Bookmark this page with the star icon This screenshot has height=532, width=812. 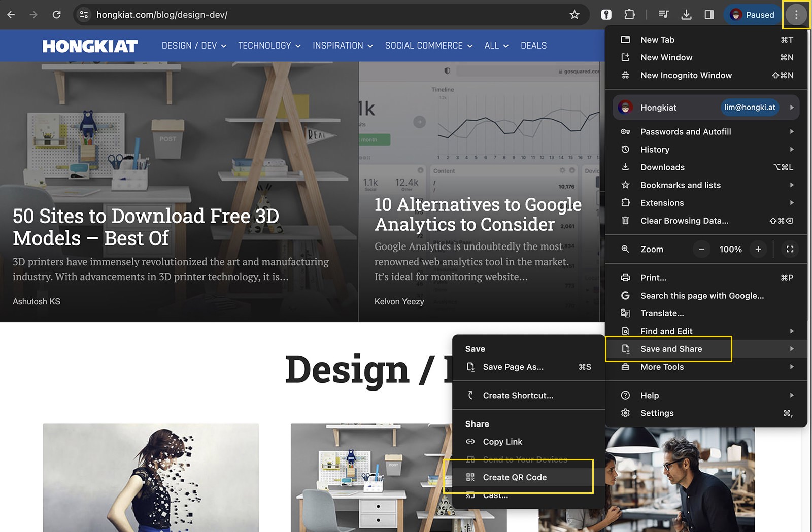[574, 15]
